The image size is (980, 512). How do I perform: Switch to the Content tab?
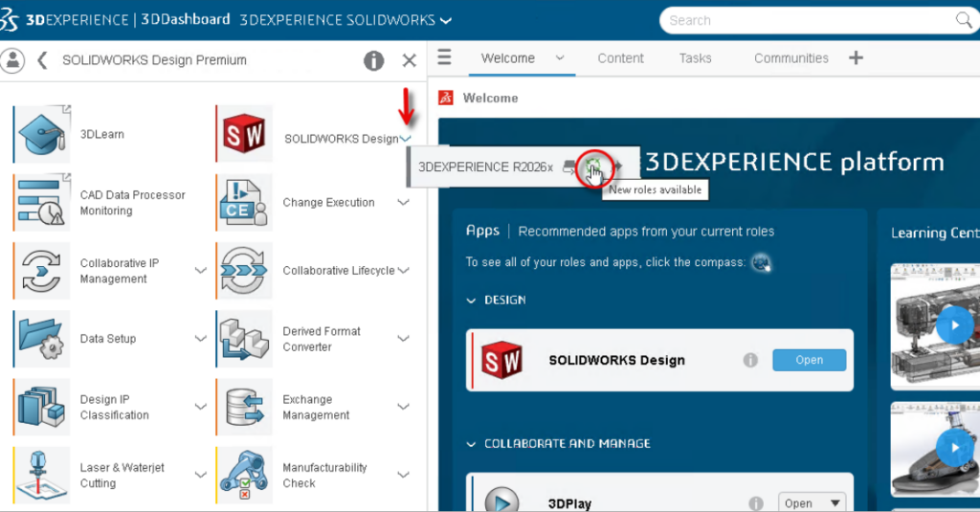(620, 58)
